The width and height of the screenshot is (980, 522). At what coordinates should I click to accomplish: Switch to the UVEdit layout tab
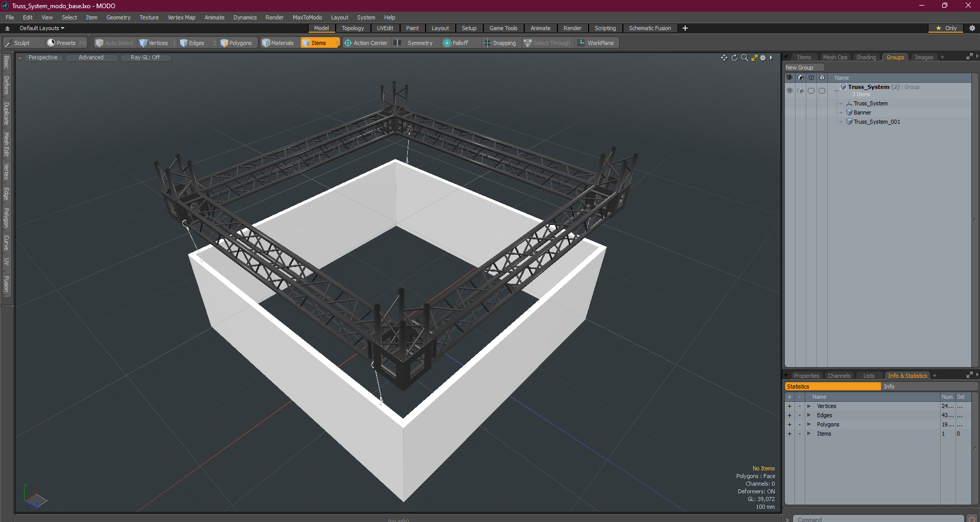tap(385, 28)
